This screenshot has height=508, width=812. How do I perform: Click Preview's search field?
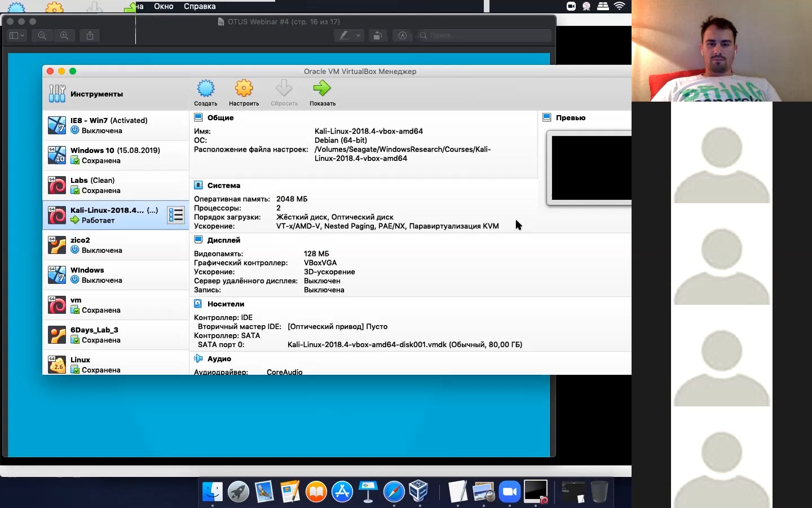[483, 36]
